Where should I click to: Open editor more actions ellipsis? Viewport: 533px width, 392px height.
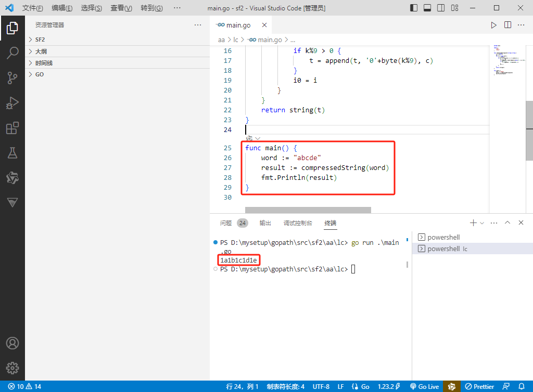(x=521, y=25)
